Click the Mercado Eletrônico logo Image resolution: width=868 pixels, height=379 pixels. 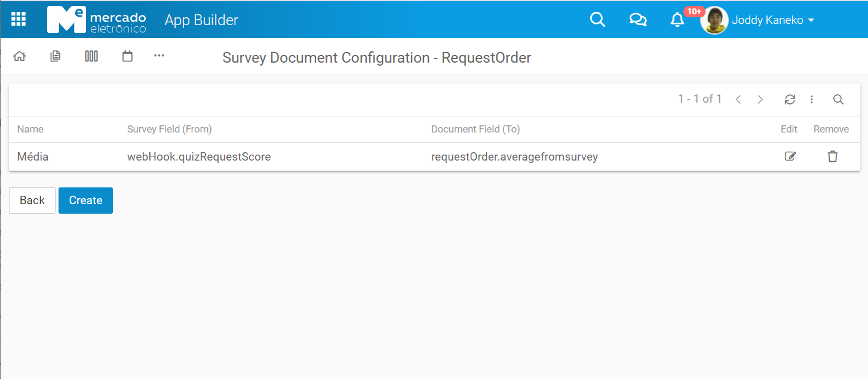pos(96,20)
